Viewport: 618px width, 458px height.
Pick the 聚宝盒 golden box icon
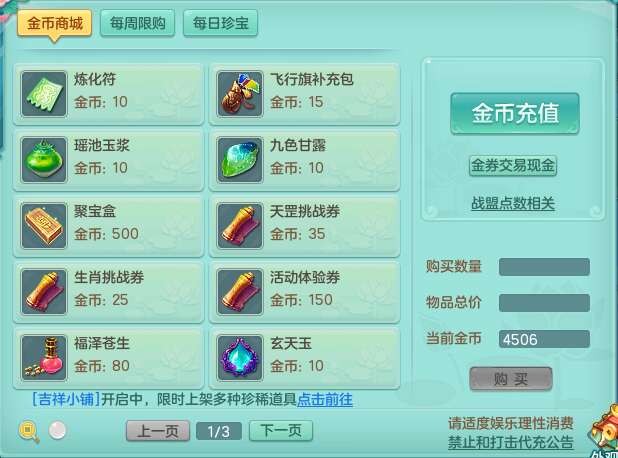coord(44,226)
